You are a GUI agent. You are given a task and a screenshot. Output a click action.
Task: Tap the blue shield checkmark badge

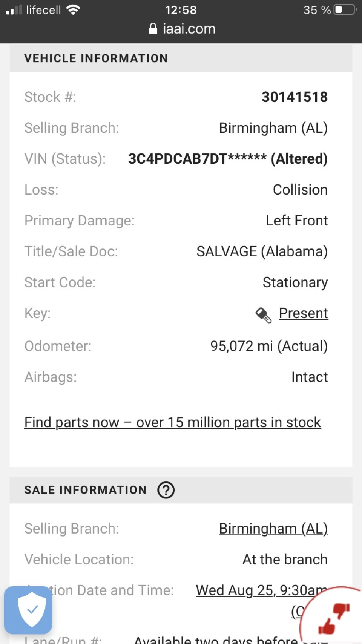click(28, 610)
